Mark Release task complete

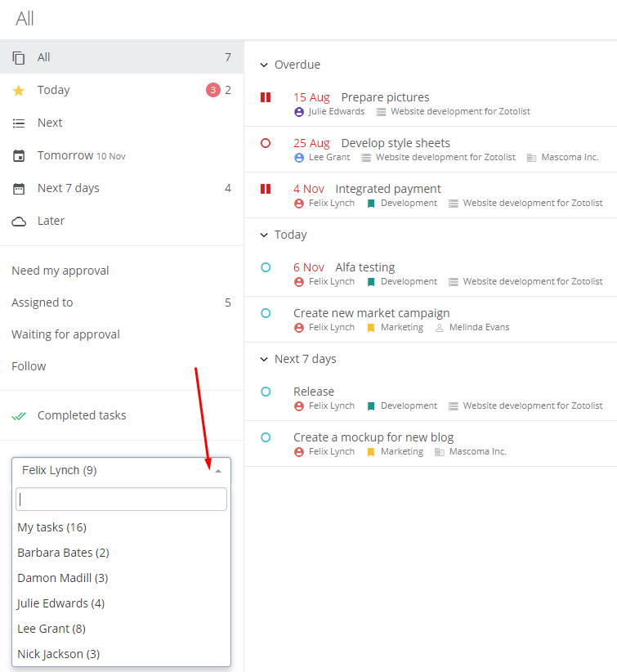266,392
